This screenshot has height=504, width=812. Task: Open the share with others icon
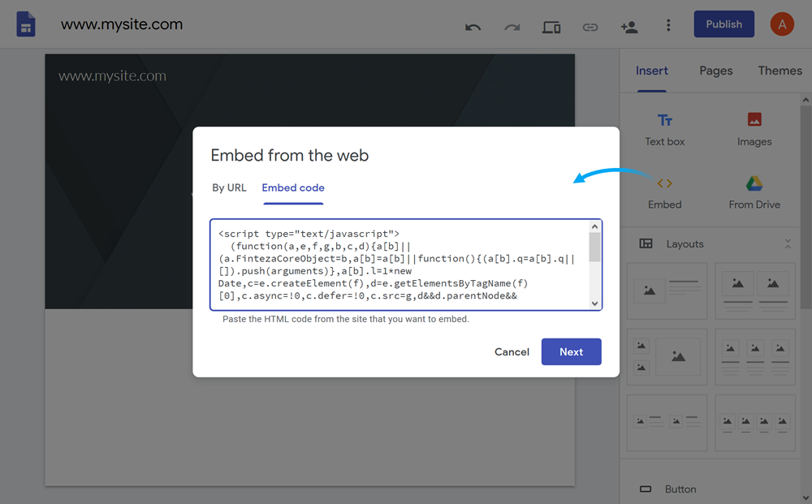click(x=628, y=27)
